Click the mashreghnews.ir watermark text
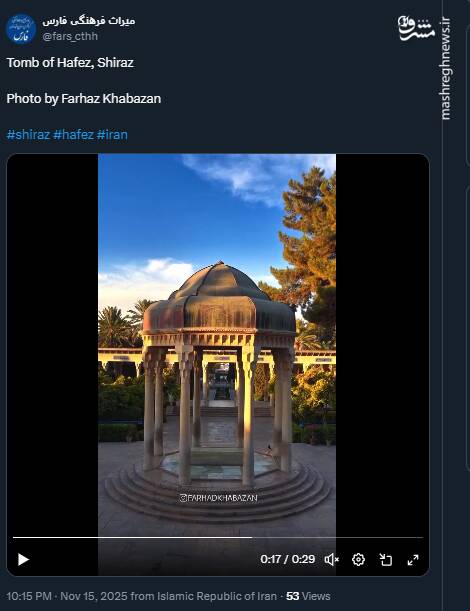 point(446,69)
